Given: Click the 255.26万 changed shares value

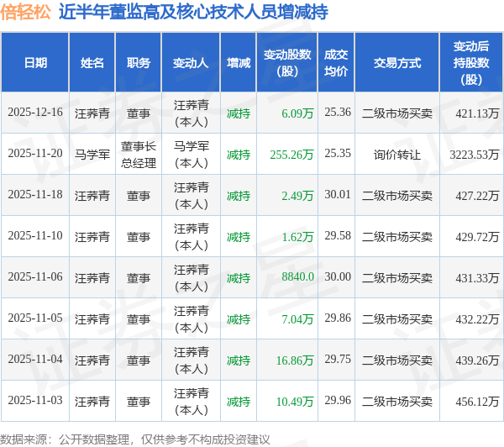Looking at the screenshot, I should [x=291, y=155].
